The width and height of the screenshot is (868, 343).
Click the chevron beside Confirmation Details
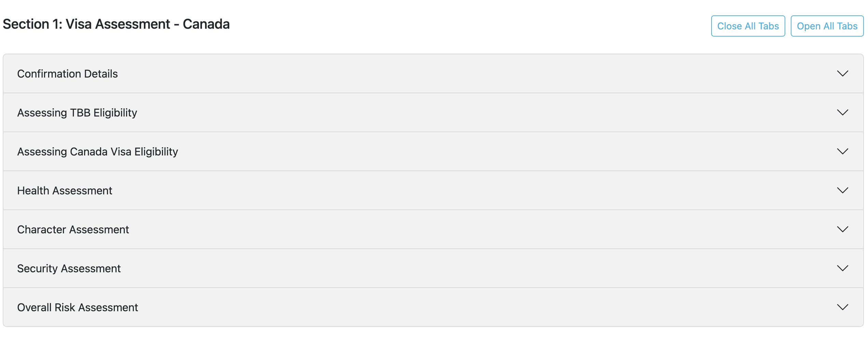[x=842, y=73]
